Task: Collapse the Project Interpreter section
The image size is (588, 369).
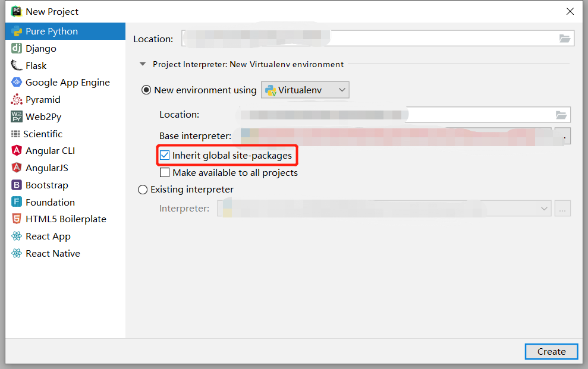Action: tap(143, 64)
